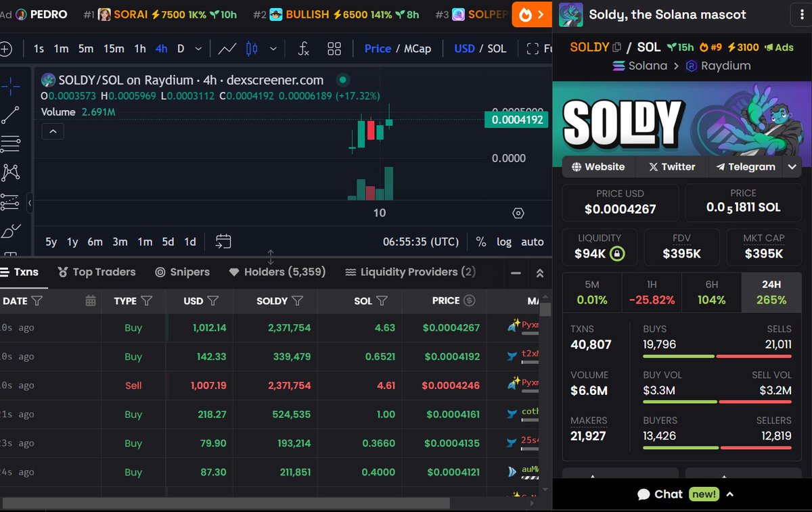
Task: Open the chart layout grid selector
Action: 334,49
